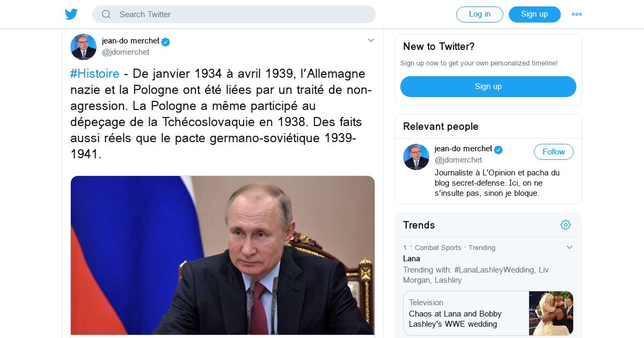Focus the Search Twitter field
The height and width of the screenshot is (338, 644).
coord(241,14)
